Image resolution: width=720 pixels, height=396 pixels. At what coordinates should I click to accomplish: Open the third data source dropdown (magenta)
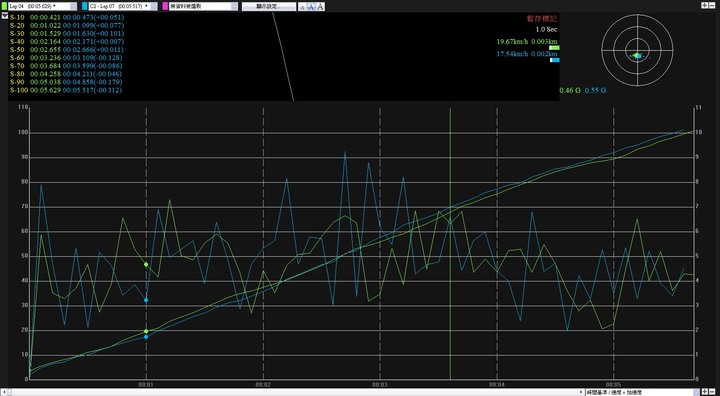[x=203, y=6]
